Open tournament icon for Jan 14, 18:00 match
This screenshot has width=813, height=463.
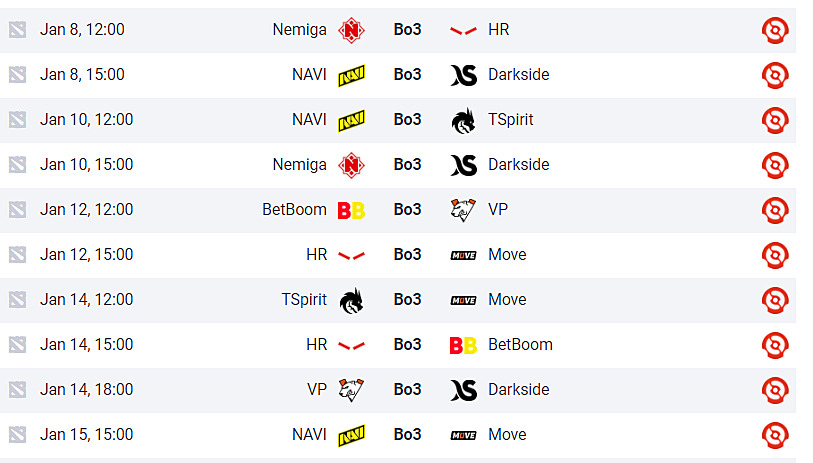pos(775,390)
